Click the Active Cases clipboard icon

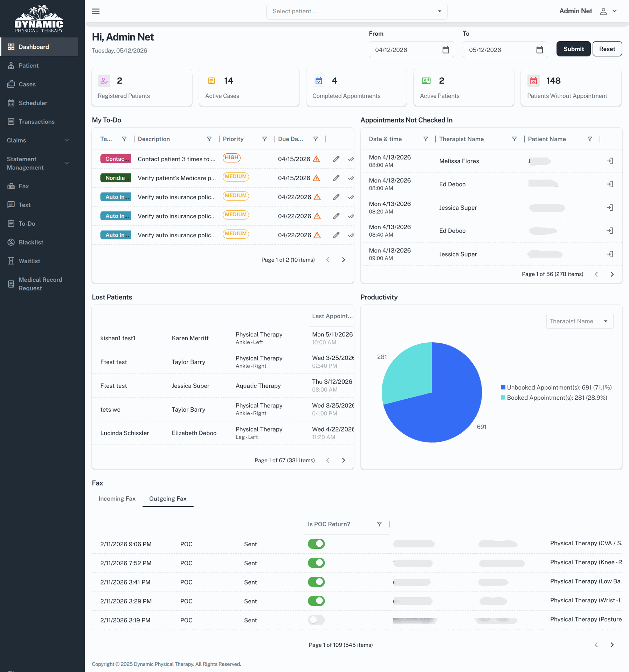tap(212, 81)
